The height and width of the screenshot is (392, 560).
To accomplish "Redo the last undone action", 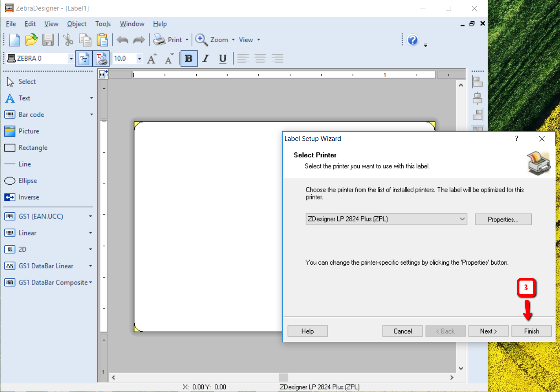I will tap(139, 40).
